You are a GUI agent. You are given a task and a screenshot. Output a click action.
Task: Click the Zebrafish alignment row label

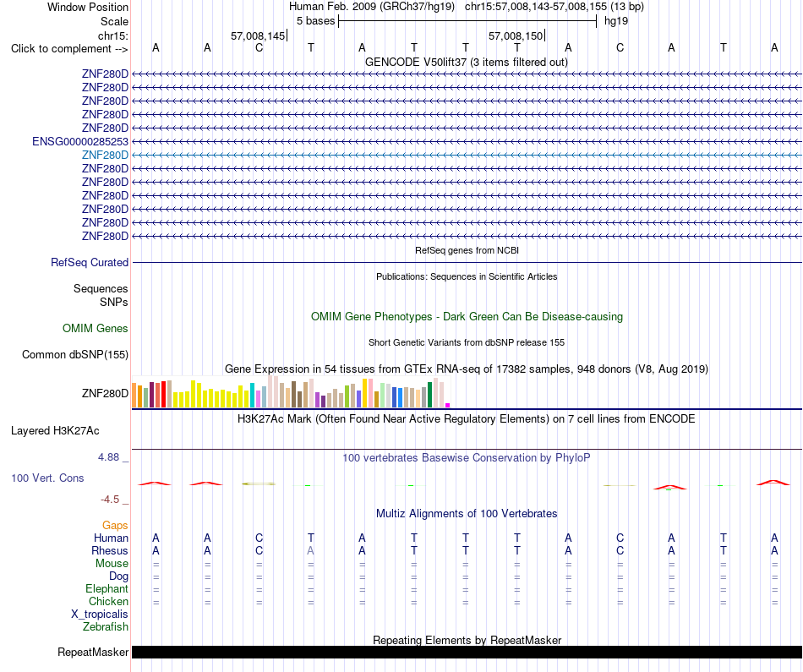[x=106, y=627]
